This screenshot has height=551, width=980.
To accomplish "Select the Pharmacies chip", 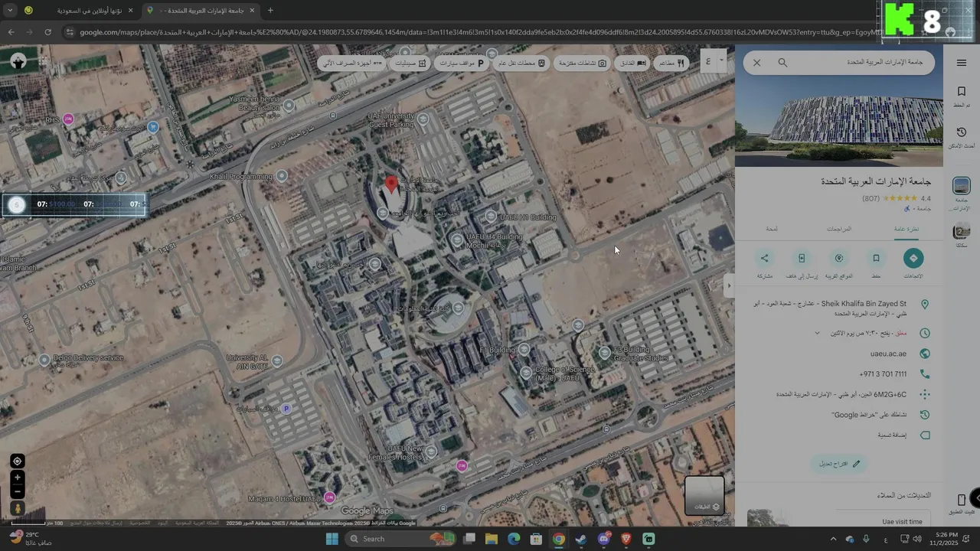I will 410,63.
